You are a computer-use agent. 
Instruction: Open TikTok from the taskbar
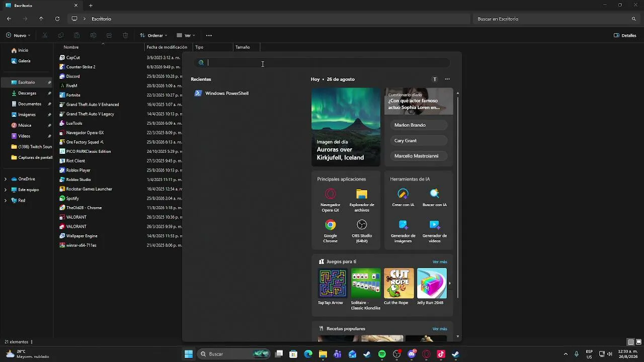(x=441, y=354)
